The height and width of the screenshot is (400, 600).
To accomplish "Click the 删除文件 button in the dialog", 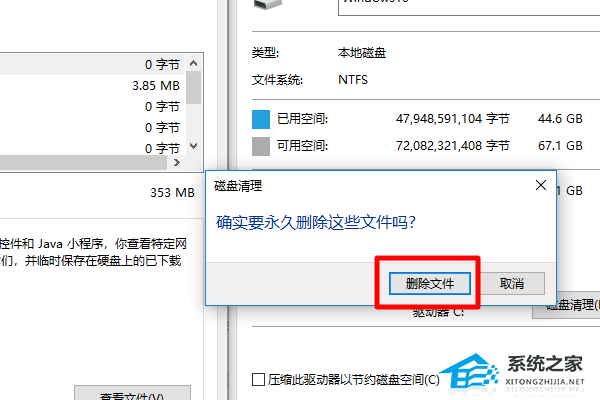I will click(x=429, y=284).
